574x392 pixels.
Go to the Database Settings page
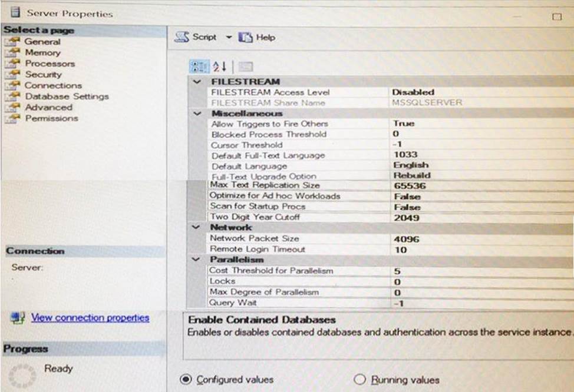pos(66,96)
